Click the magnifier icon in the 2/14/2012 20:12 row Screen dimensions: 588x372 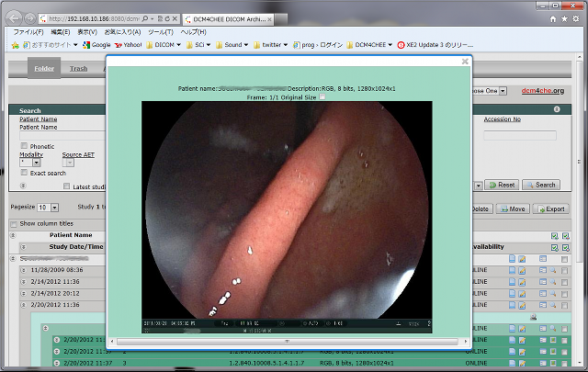coord(553,293)
